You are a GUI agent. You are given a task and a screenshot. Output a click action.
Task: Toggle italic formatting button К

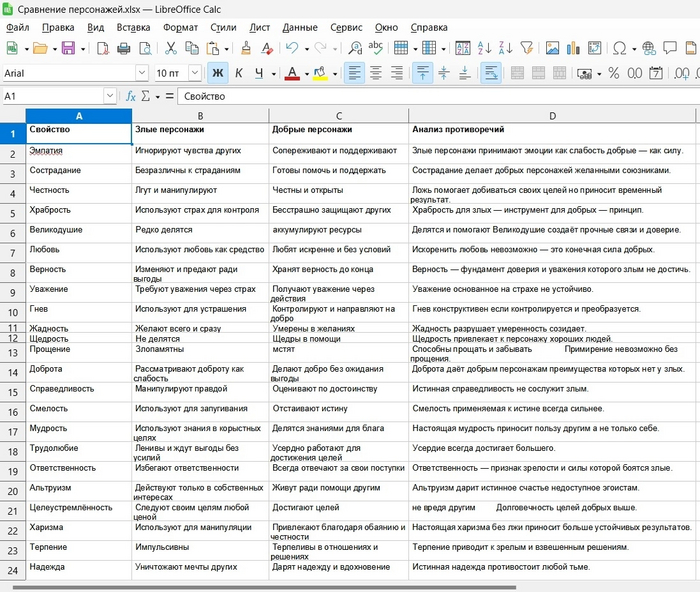point(238,73)
